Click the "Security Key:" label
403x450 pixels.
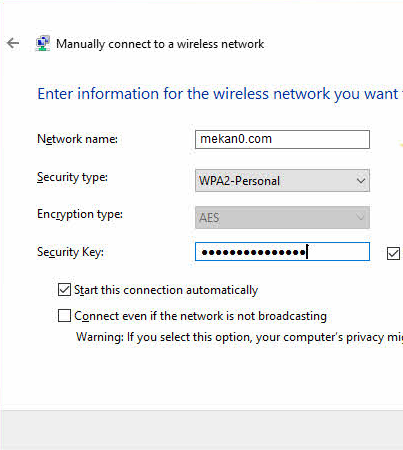pyautogui.click(x=70, y=252)
